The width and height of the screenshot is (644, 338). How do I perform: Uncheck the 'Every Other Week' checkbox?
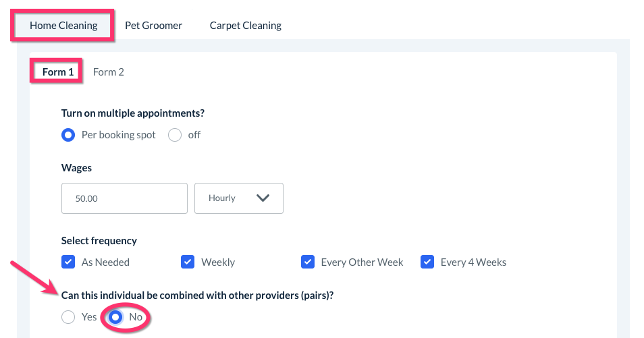point(308,262)
